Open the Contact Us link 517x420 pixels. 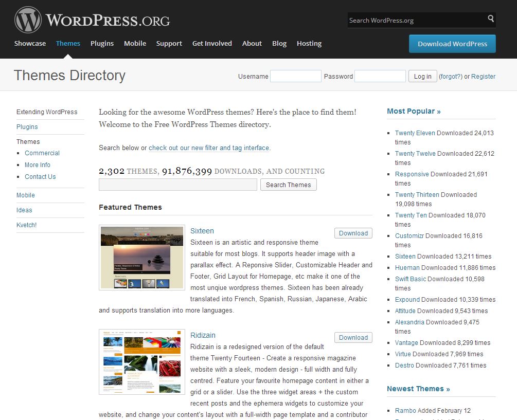click(x=40, y=176)
